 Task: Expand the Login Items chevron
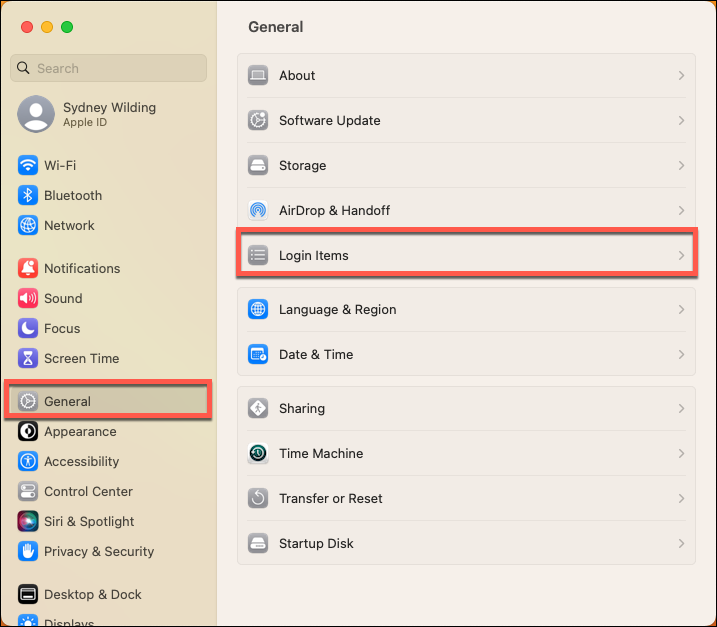coord(681,255)
